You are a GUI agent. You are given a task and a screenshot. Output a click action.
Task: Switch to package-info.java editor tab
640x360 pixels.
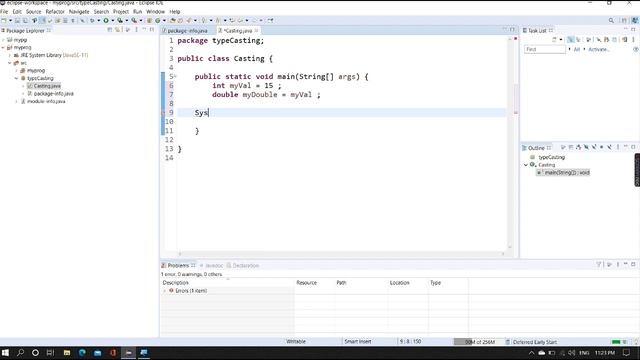[x=187, y=31]
